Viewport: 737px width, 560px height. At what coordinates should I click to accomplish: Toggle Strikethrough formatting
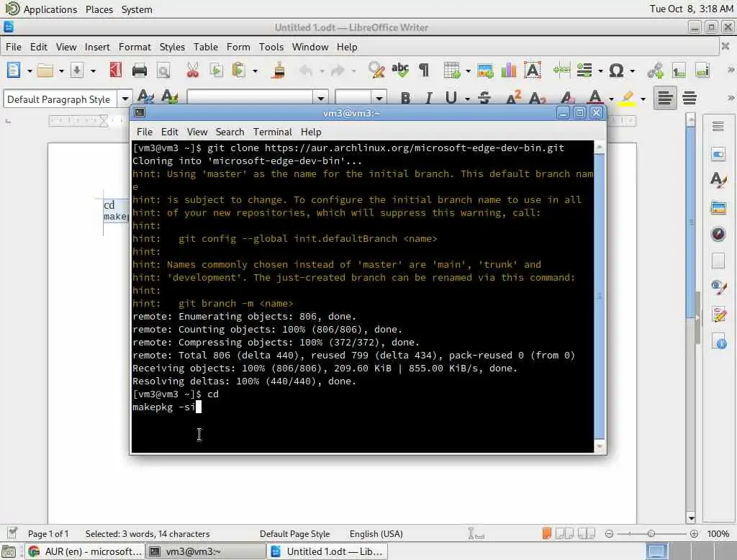click(x=484, y=98)
